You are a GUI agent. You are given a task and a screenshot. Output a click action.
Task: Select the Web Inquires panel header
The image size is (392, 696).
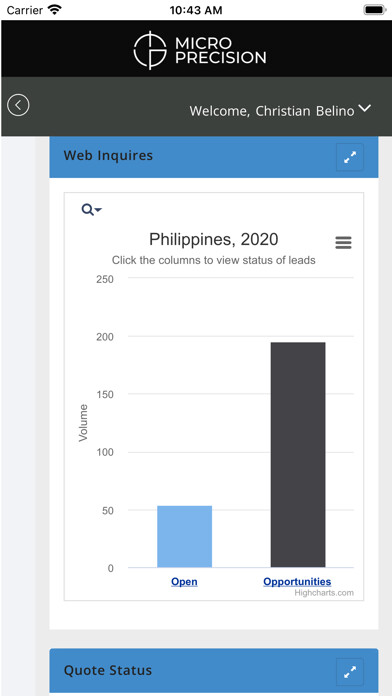point(214,157)
